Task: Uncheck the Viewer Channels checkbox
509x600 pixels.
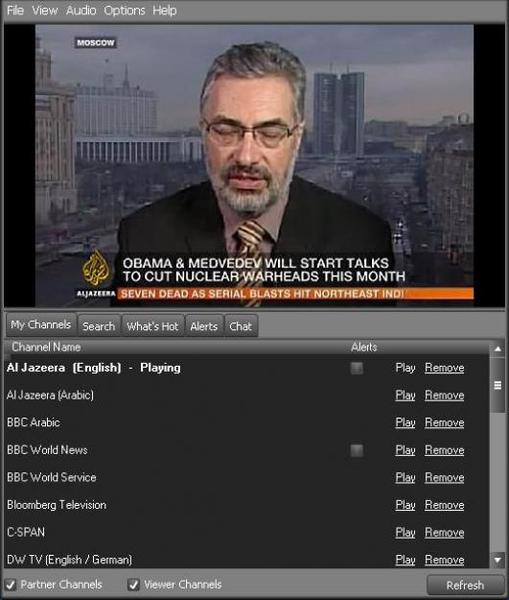Action: (134, 585)
